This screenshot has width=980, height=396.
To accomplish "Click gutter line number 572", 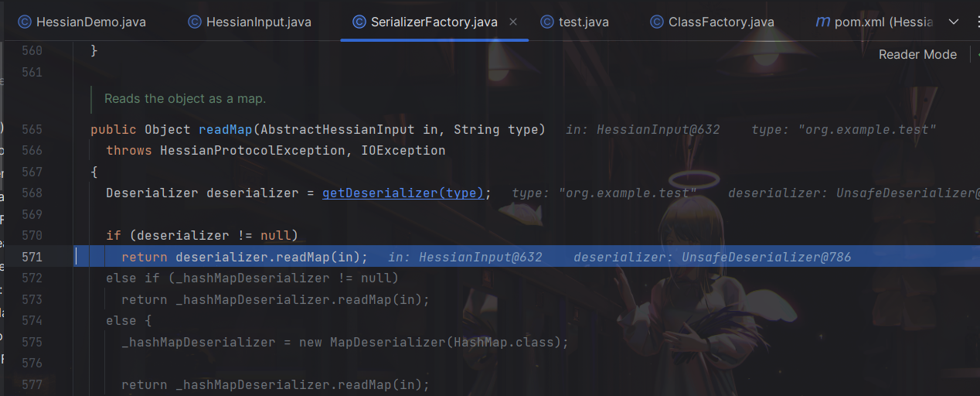I will tap(32, 278).
